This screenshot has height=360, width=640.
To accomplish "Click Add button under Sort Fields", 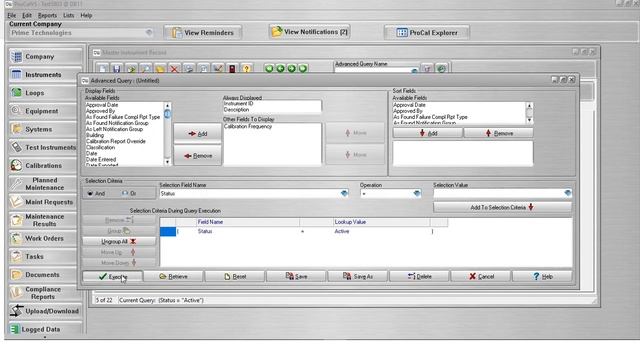I will tap(428, 133).
